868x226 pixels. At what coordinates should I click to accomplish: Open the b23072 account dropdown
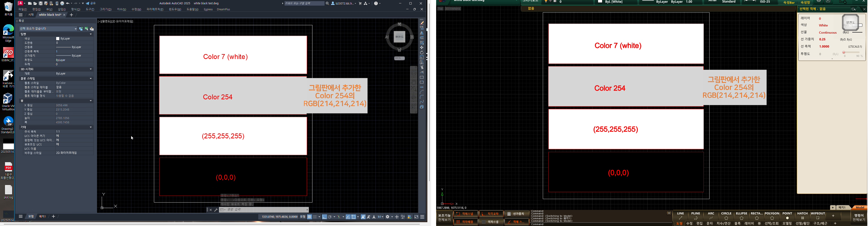point(343,3)
